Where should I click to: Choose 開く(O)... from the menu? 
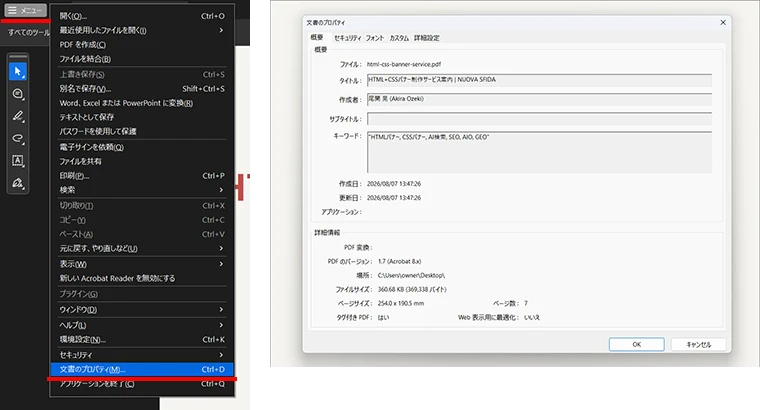pyautogui.click(x=142, y=16)
